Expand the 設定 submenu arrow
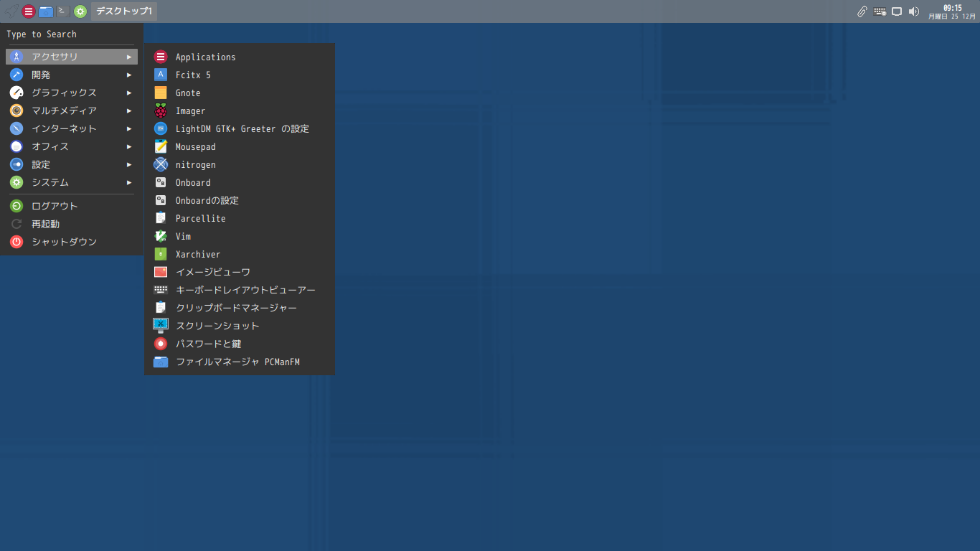This screenshot has height=551, width=980. click(x=129, y=164)
